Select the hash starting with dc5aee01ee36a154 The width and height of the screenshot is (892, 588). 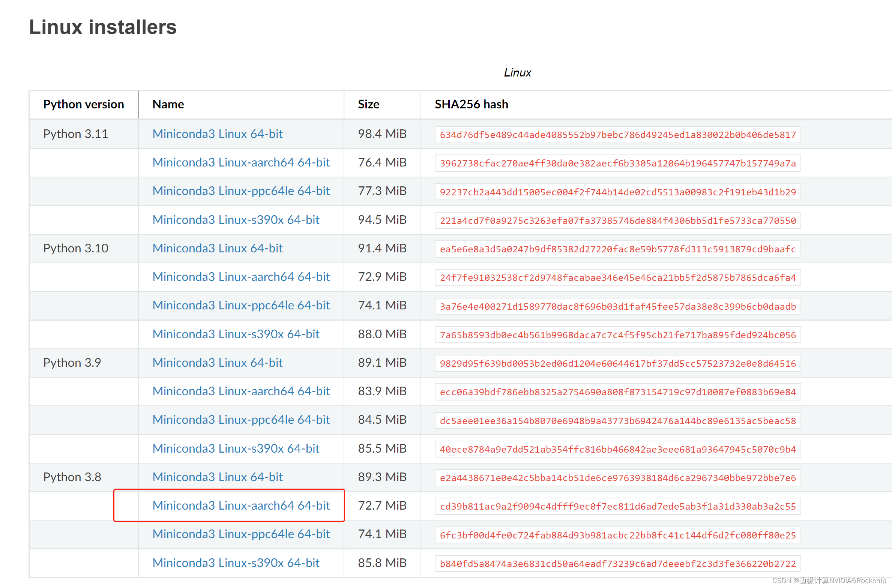pos(618,421)
